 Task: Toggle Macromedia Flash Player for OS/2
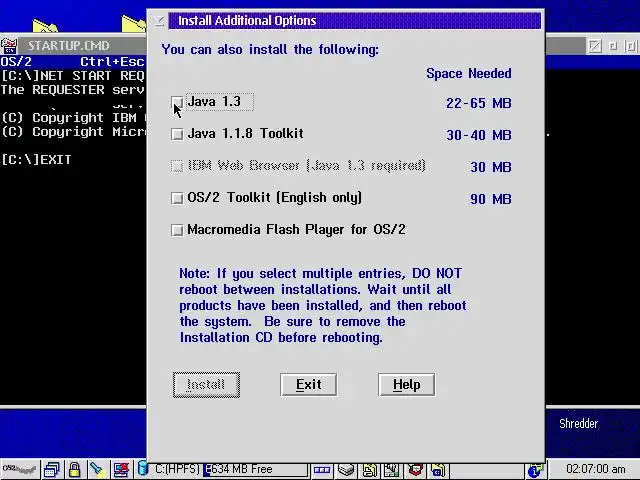tap(177, 230)
